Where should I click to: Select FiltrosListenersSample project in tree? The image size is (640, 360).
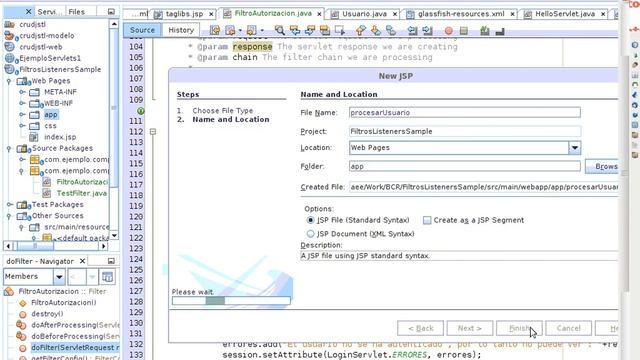pyautogui.click(x=60, y=69)
